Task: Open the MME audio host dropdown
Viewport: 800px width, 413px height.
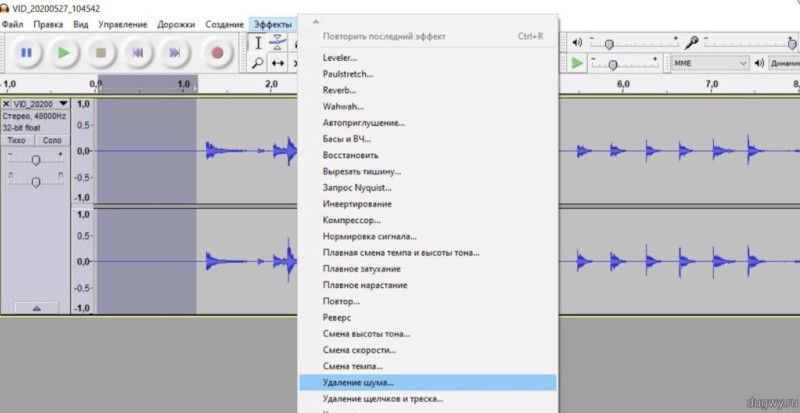Action: [710, 63]
